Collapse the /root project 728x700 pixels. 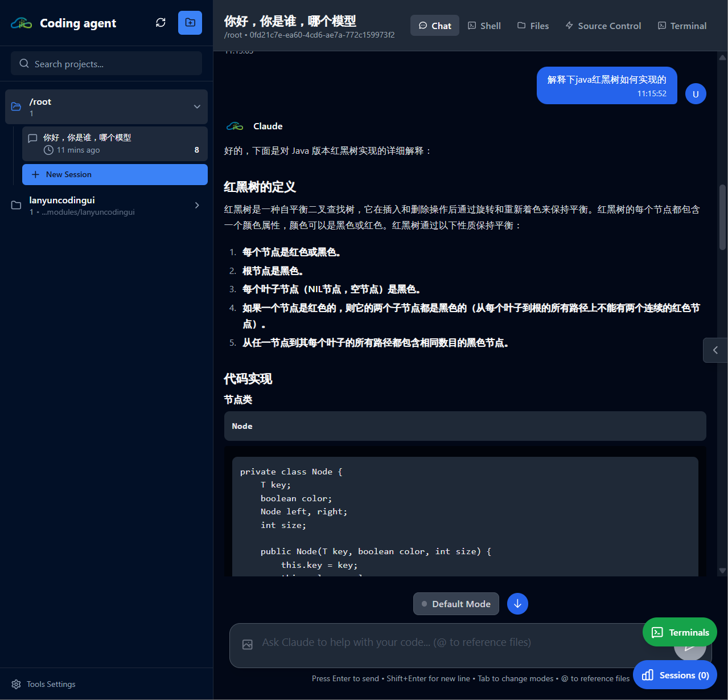[197, 107]
